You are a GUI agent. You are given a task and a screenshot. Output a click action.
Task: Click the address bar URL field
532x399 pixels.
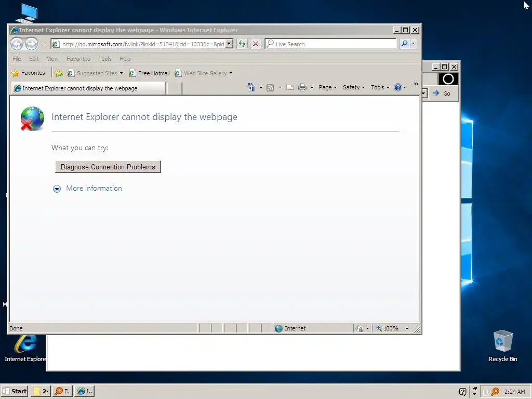pyautogui.click(x=138, y=44)
